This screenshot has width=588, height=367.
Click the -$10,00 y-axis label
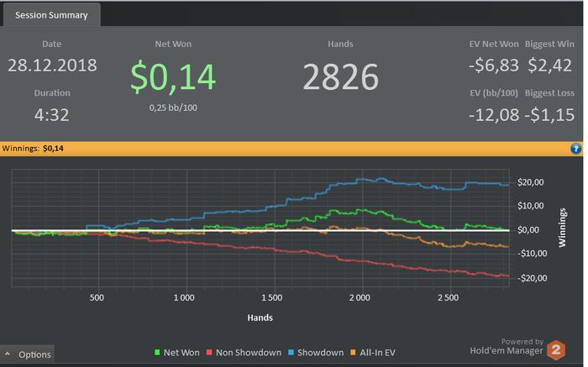pyautogui.click(x=532, y=254)
